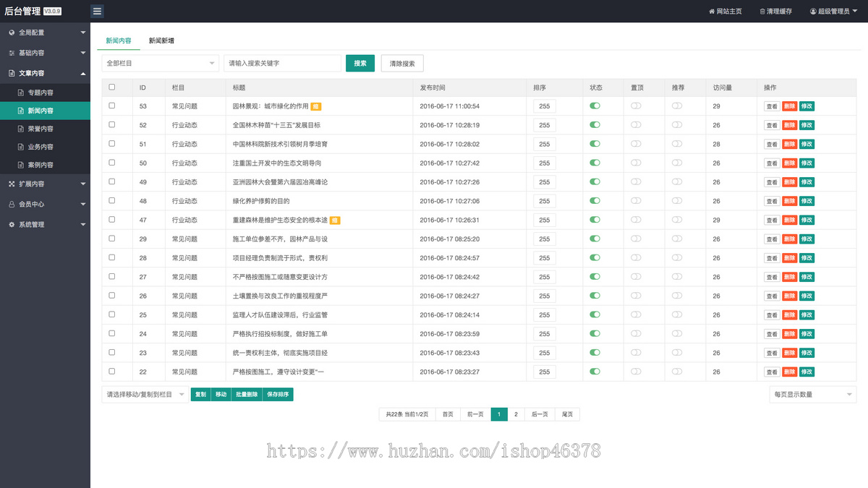This screenshot has width=868, height=488.
Task: Open 案例内容 in the sidebar
Action: click(x=45, y=165)
